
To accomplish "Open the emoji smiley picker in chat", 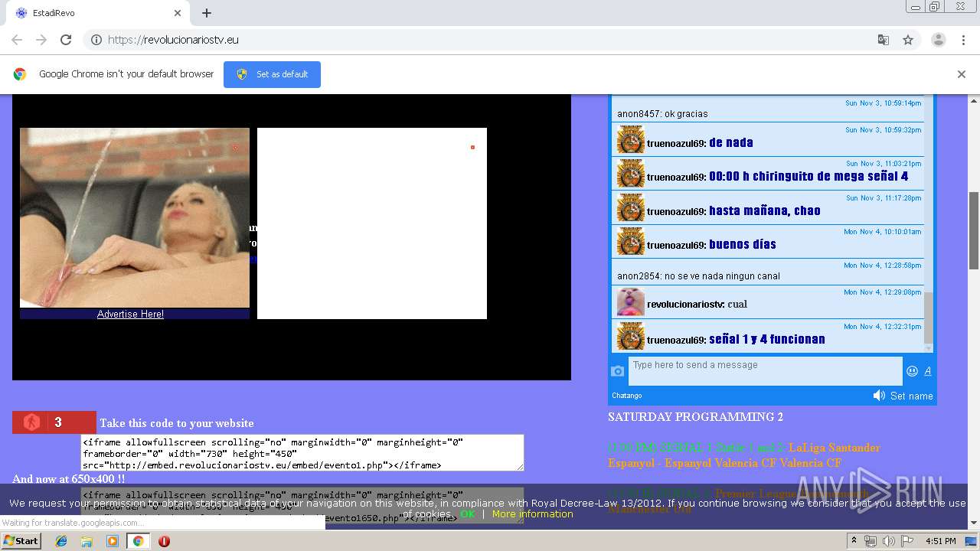I will [x=912, y=371].
